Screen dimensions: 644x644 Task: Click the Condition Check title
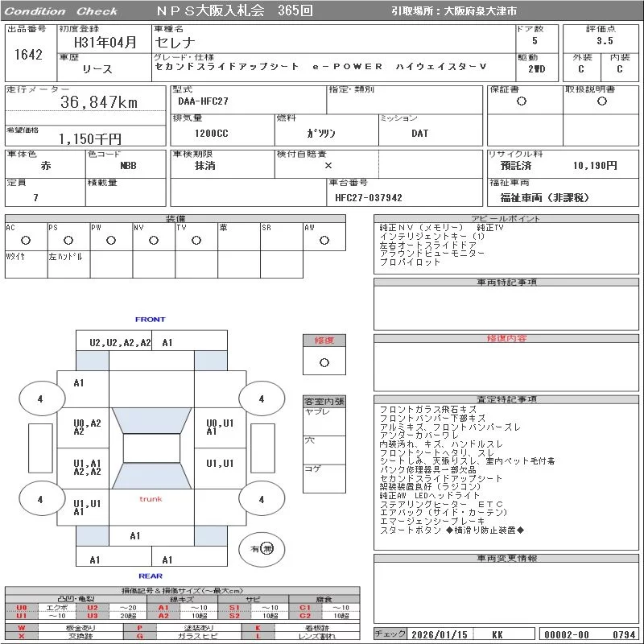tap(60, 11)
